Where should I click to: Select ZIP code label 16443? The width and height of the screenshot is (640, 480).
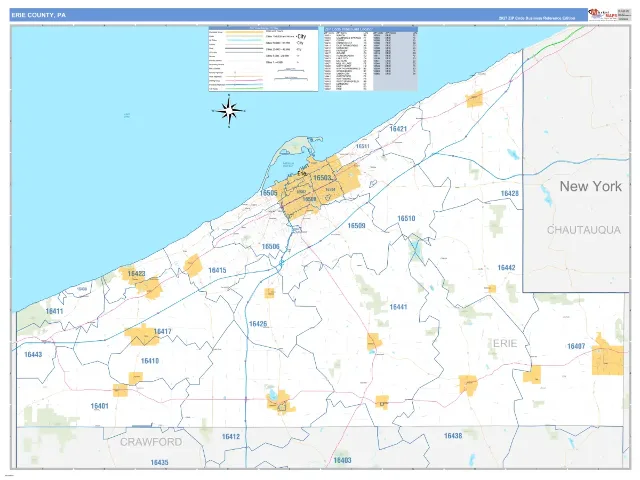[33, 354]
